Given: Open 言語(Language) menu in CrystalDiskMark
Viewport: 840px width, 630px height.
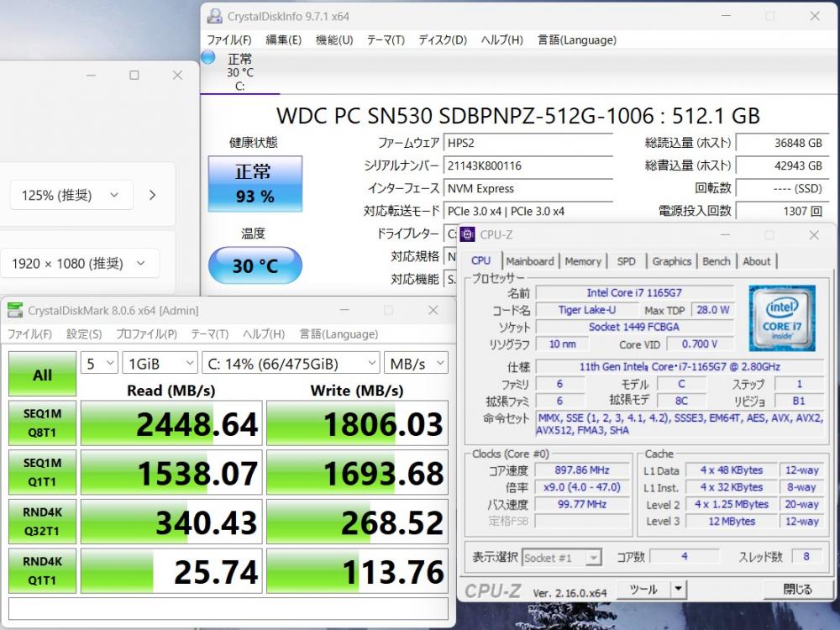Looking at the screenshot, I should coord(339,333).
